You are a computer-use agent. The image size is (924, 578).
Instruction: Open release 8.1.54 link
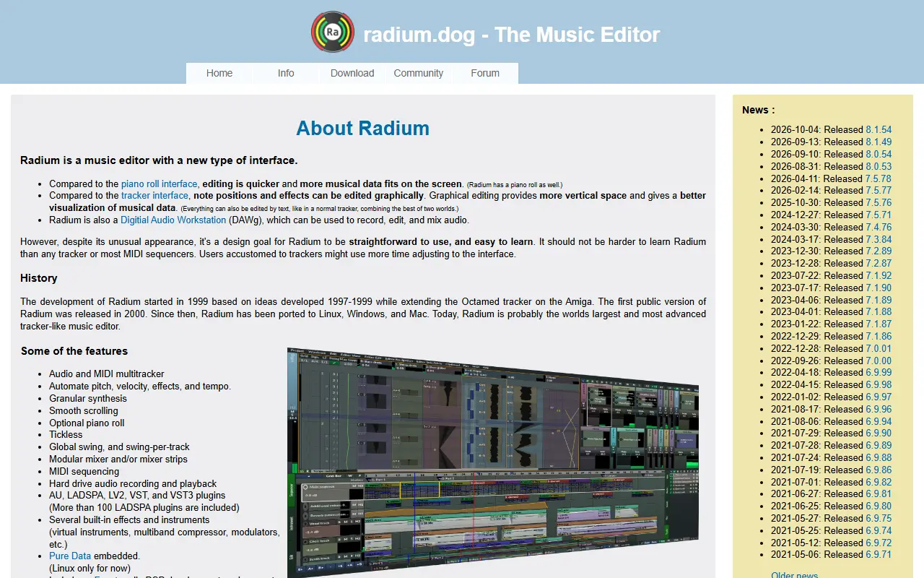click(879, 130)
